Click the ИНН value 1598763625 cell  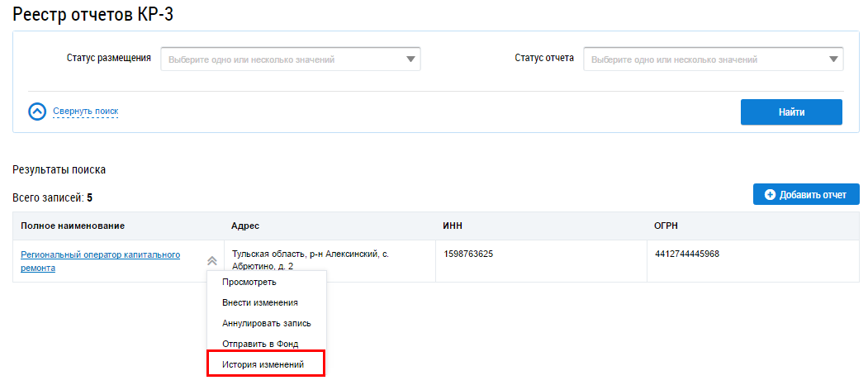(x=468, y=254)
